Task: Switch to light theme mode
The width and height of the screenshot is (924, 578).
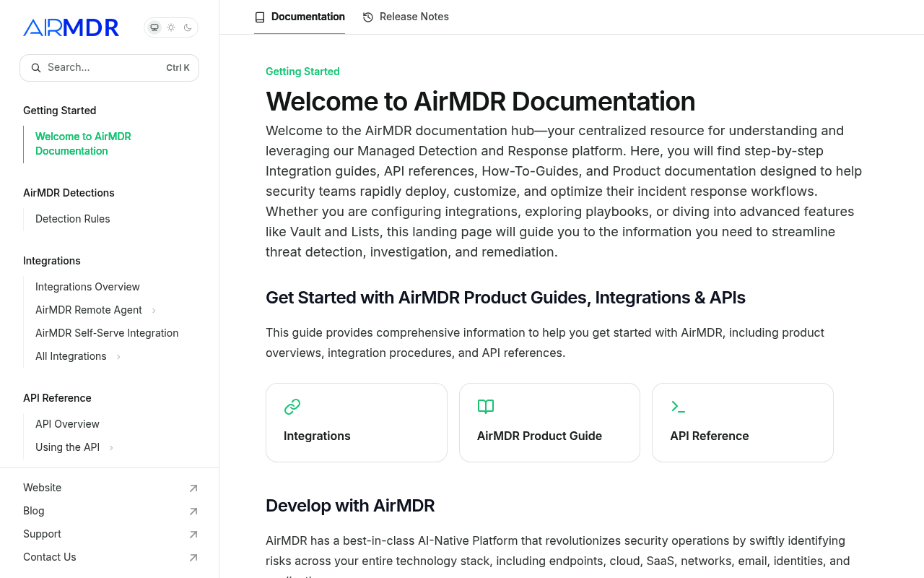Action: coord(171,27)
